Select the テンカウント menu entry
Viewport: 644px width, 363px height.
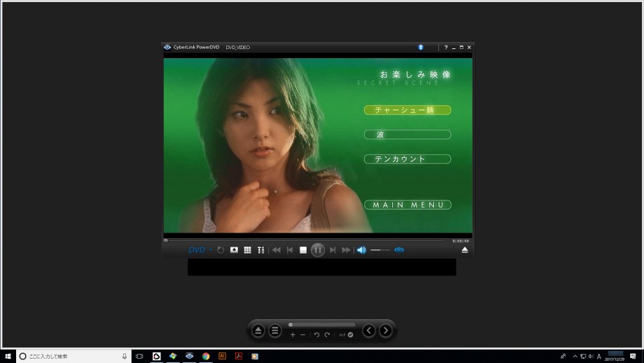407,159
